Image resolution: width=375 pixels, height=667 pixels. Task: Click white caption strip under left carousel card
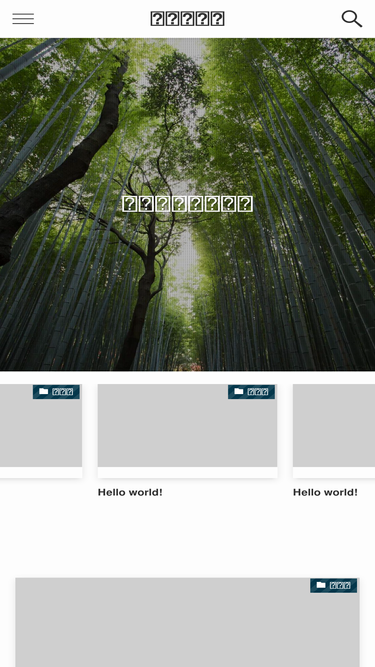[x=41, y=472]
